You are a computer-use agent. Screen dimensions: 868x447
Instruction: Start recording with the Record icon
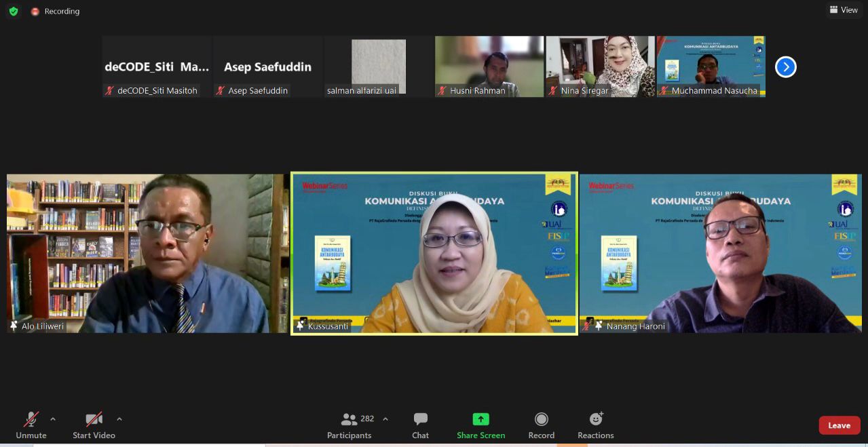[x=541, y=419]
